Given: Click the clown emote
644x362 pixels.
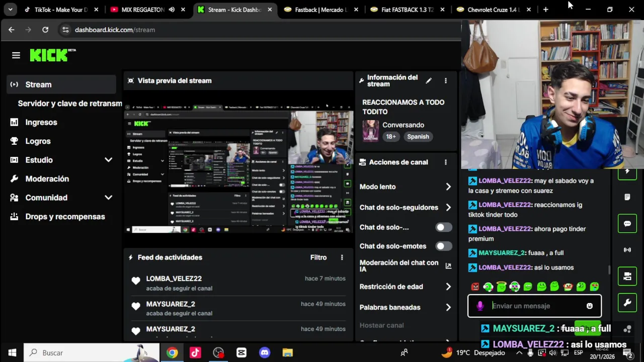Looking at the screenshot, I should tap(568, 287).
